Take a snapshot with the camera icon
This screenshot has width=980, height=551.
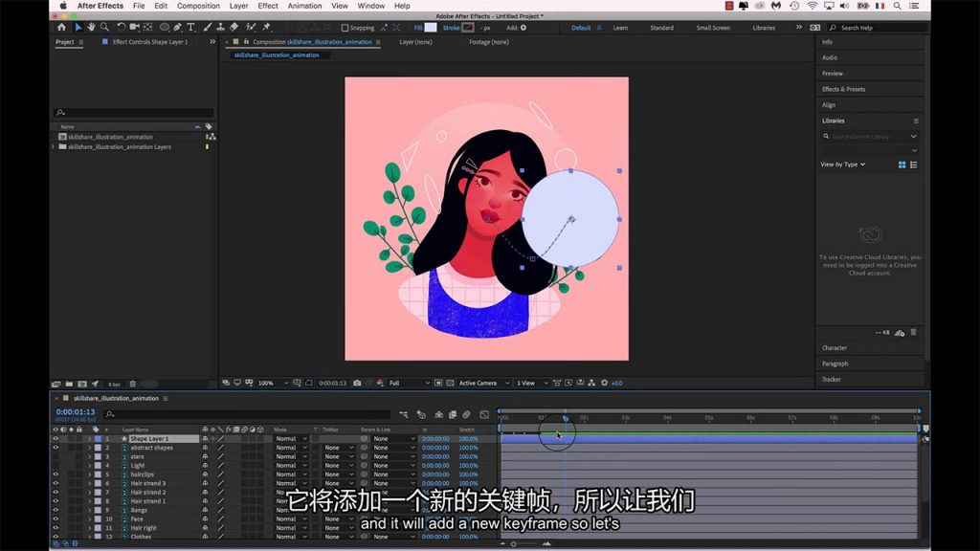[357, 383]
